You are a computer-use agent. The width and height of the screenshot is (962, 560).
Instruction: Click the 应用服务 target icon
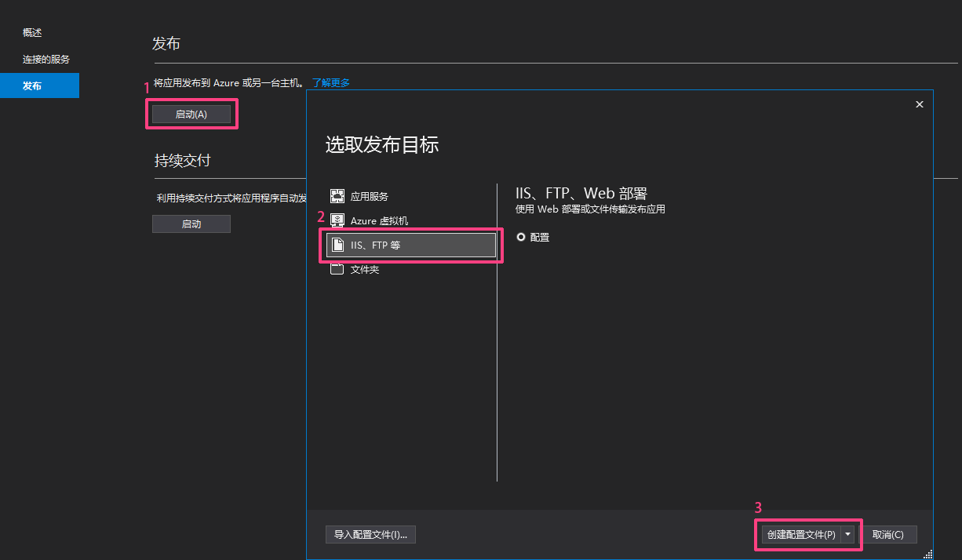tap(337, 196)
